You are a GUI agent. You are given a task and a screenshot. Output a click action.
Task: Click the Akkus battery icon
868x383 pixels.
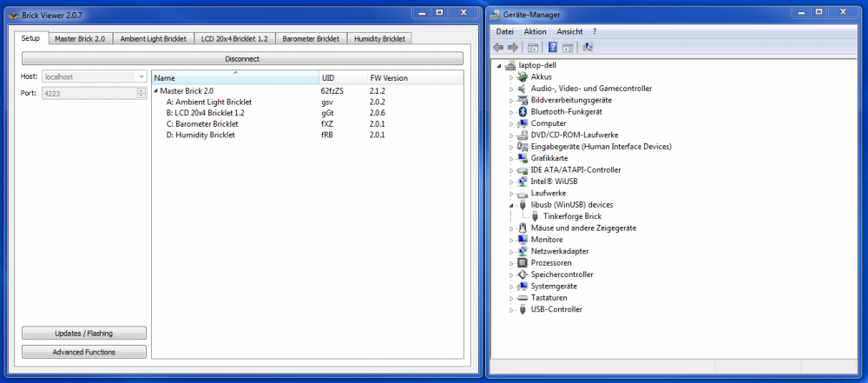523,76
